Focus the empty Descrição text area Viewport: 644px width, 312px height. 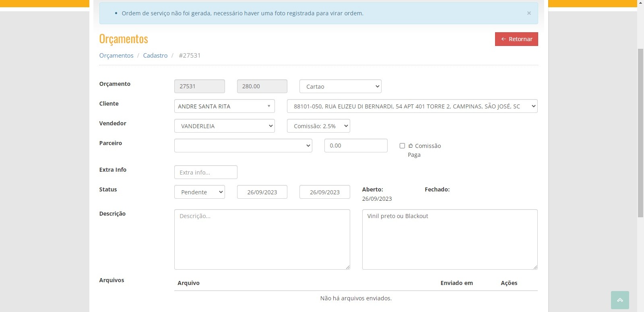pyautogui.click(x=262, y=239)
